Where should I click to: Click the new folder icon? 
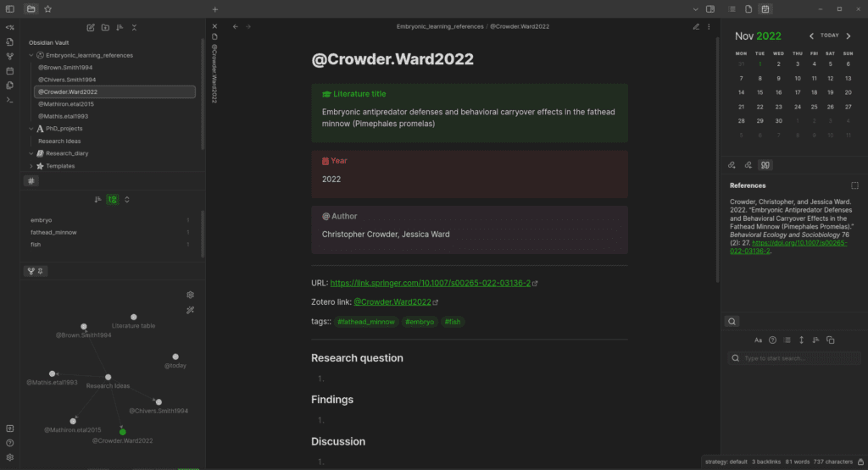tap(105, 28)
